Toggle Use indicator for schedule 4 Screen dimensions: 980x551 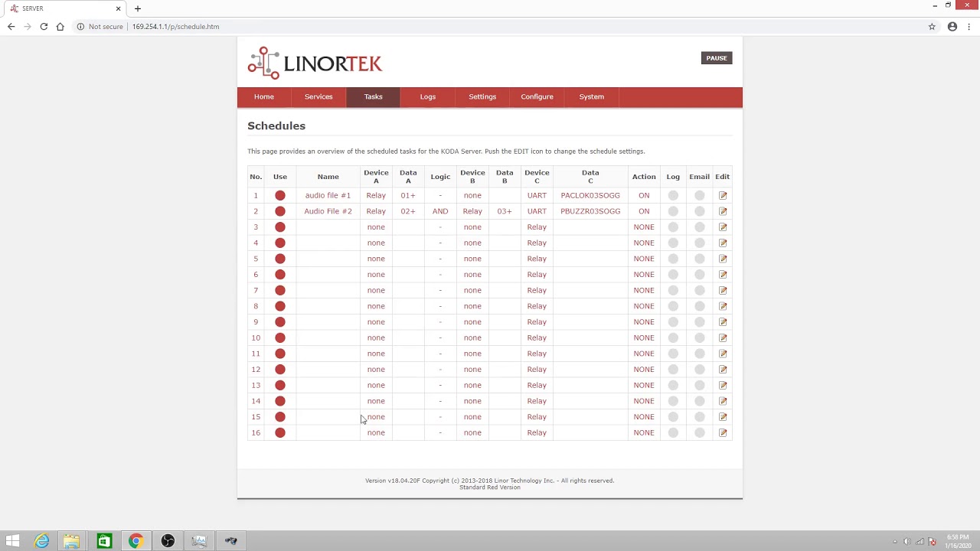(x=280, y=243)
